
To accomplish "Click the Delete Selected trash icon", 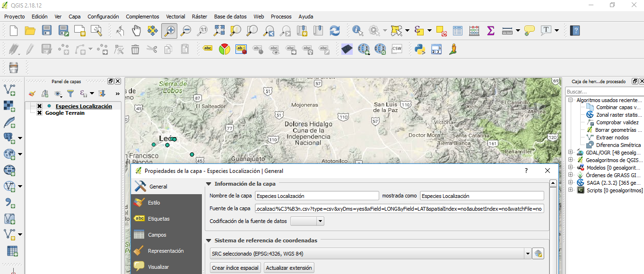I will pyautogui.click(x=135, y=49).
